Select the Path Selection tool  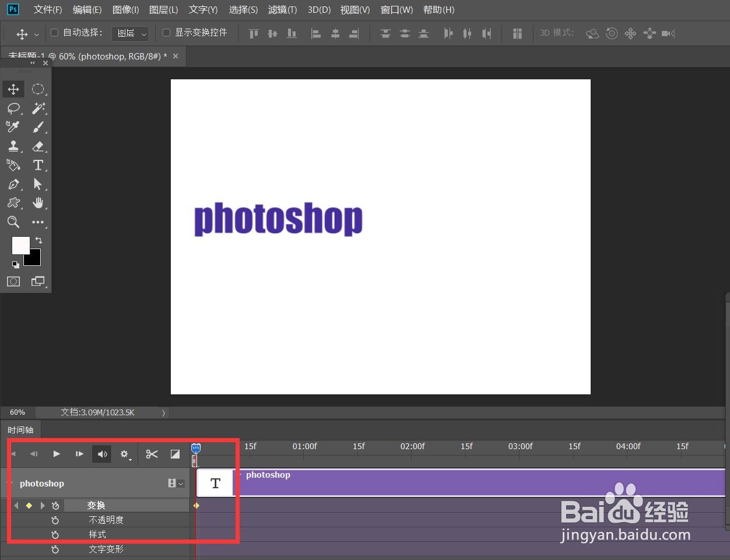click(x=38, y=184)
